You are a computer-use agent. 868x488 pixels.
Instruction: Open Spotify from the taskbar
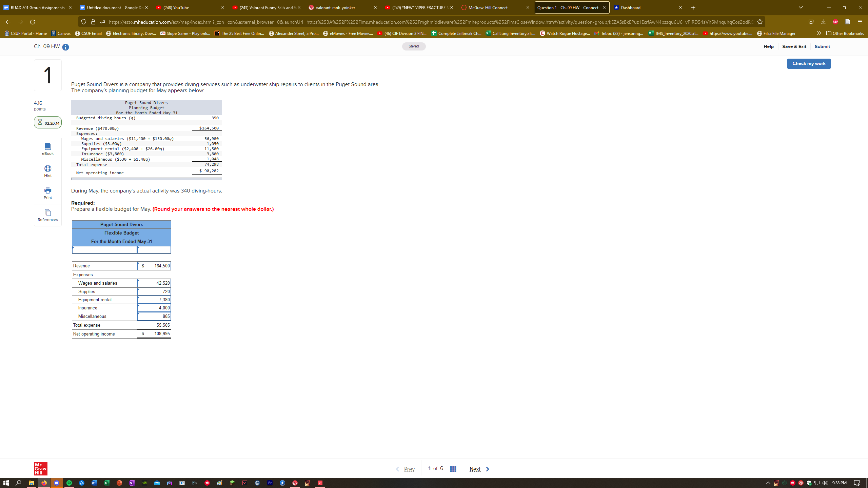point(69,483)
